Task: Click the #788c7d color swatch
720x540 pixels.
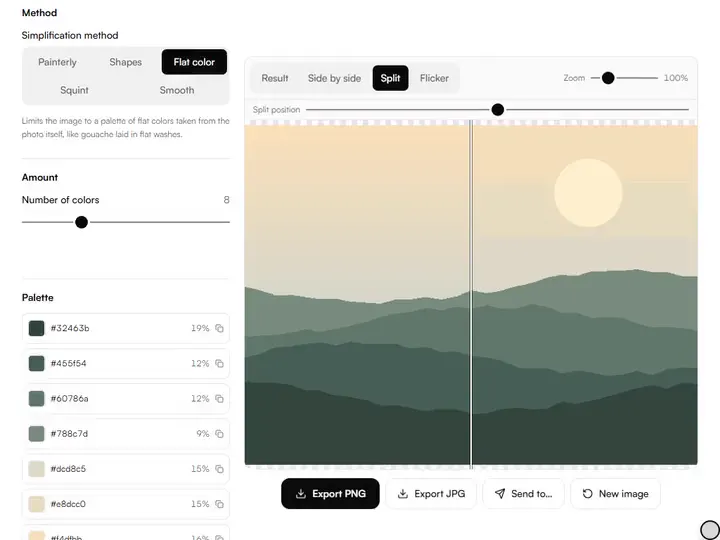Action: pyautogui.click(x=36, y=434)
